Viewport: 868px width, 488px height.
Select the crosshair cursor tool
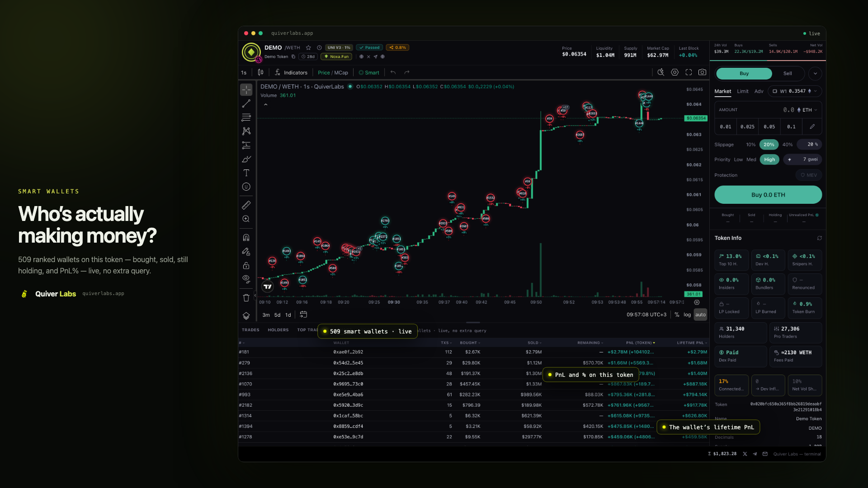(x=246, y=89)
